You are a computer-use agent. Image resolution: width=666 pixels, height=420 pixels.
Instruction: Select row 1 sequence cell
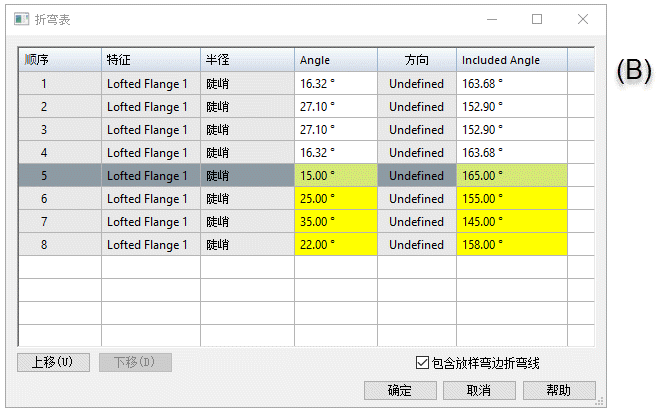click(60, 83)
